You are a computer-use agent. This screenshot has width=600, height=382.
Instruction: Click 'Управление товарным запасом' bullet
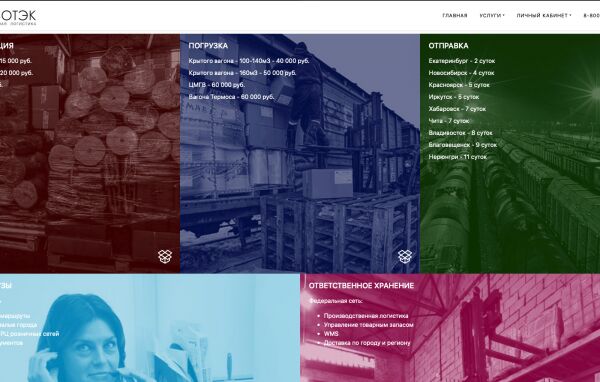click(368, 325)
